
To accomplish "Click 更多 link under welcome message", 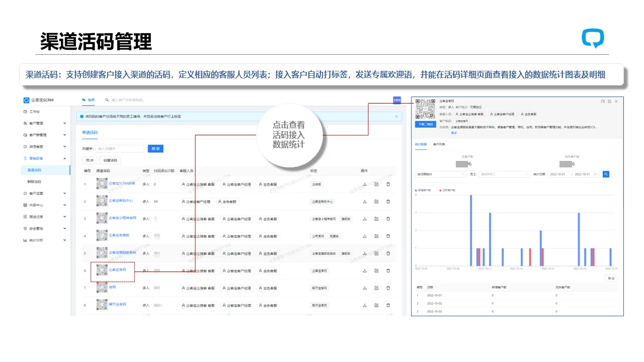I will point(454,133).
